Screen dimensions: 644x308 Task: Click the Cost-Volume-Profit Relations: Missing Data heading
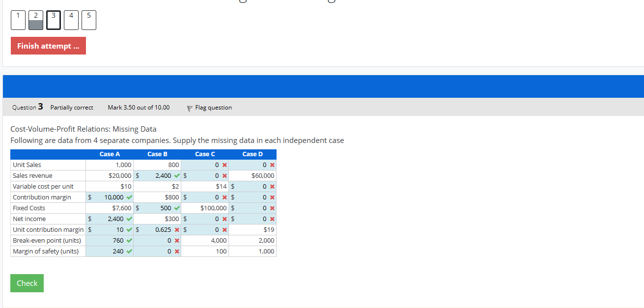(84, 129)
